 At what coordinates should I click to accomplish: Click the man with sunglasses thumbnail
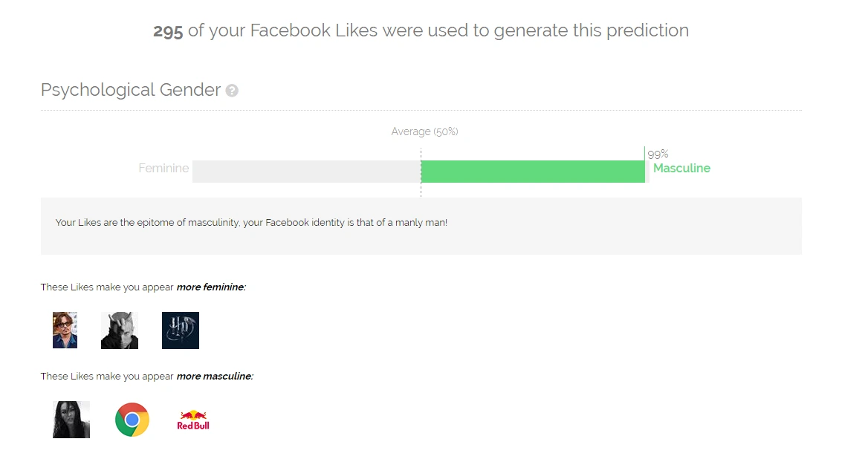pyautogui.click(x=65, y=331)
